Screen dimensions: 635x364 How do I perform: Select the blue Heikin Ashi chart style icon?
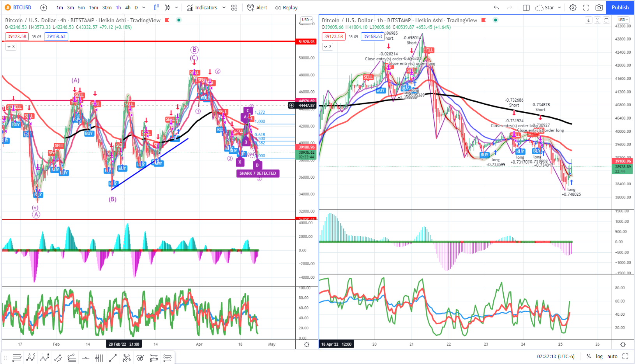157,7
